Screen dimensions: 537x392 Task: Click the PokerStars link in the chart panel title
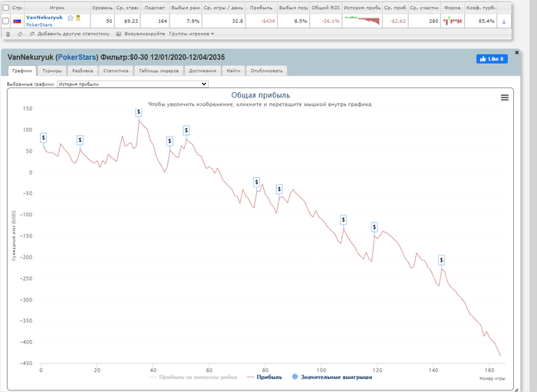pyautogui.click(x=77, y=58)
